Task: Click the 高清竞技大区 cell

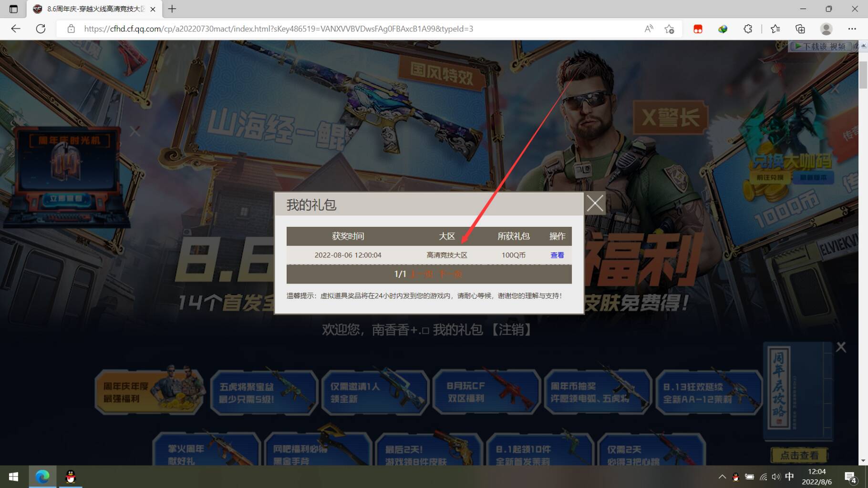Action: pyautogui.click(x=447, y=255)
